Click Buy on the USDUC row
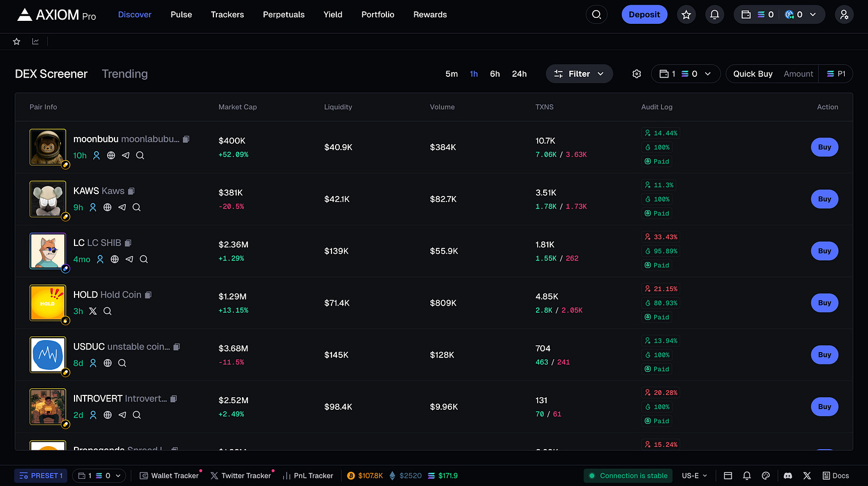This screenshot has height=486, width=868. pos(824,354)
